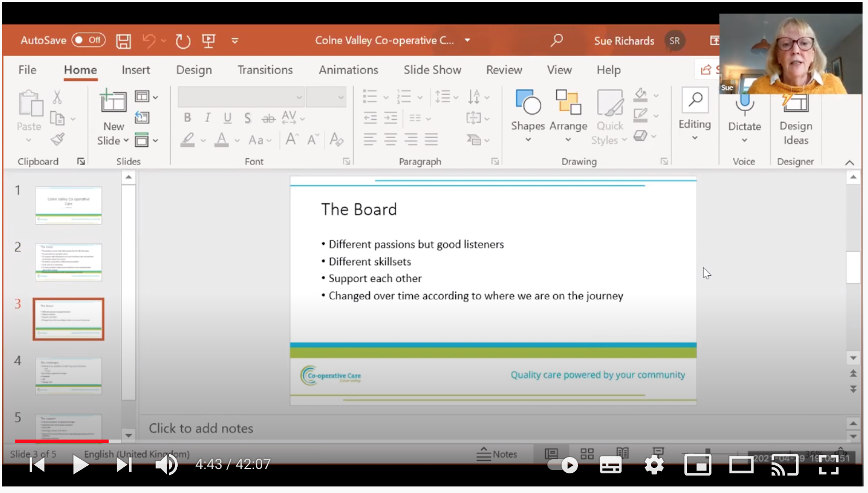
Task: Toggle the Numbering list button
Action: click(x=403, y=97)
